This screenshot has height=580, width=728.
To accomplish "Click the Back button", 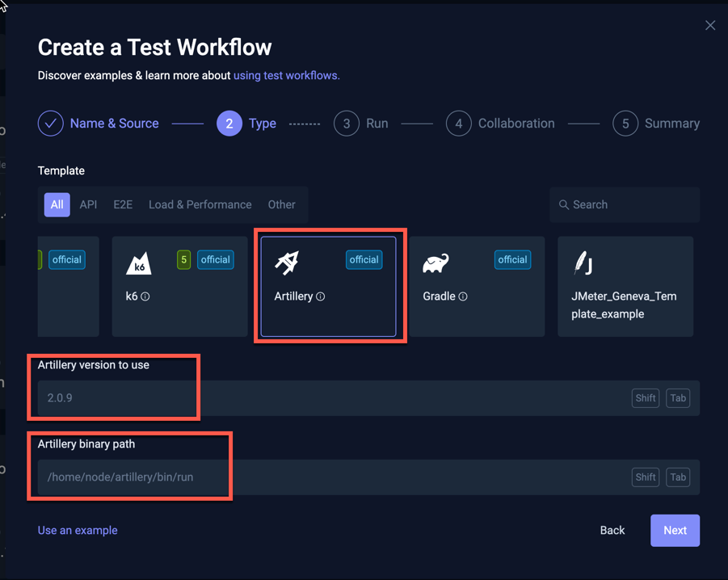I will pos(612,530).
